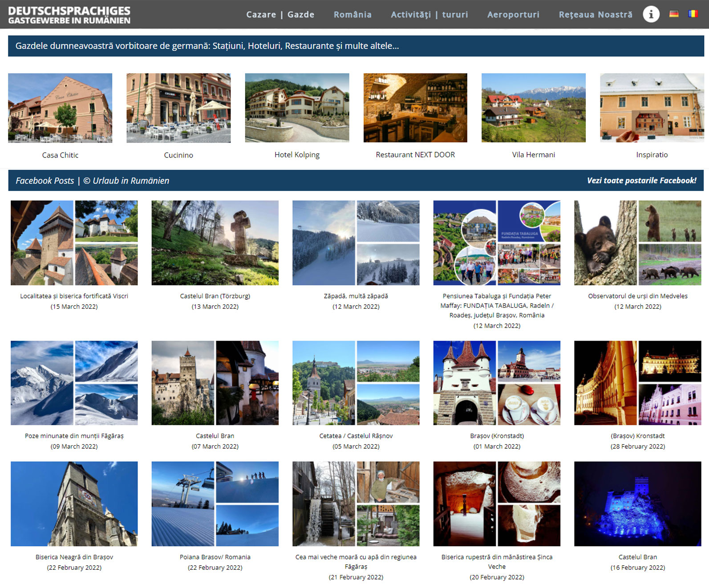The width and height of the screenshot is (709, 588).
Task: Click the Deutschsprachiges Gastgewerbe site logo
Action: pyautogui.click(x=69, y=15)
